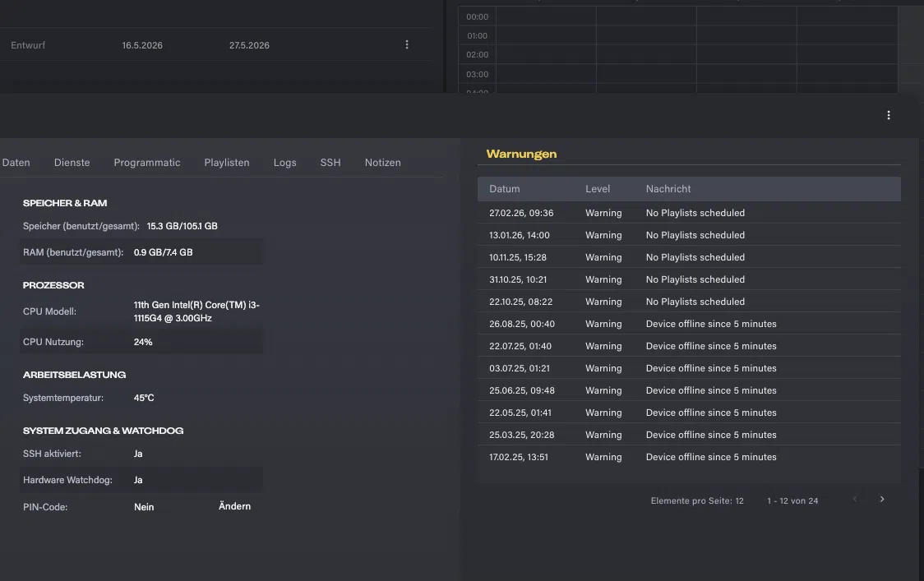Select warning from 22.05.25, 01:41

[x=689, y=413]
